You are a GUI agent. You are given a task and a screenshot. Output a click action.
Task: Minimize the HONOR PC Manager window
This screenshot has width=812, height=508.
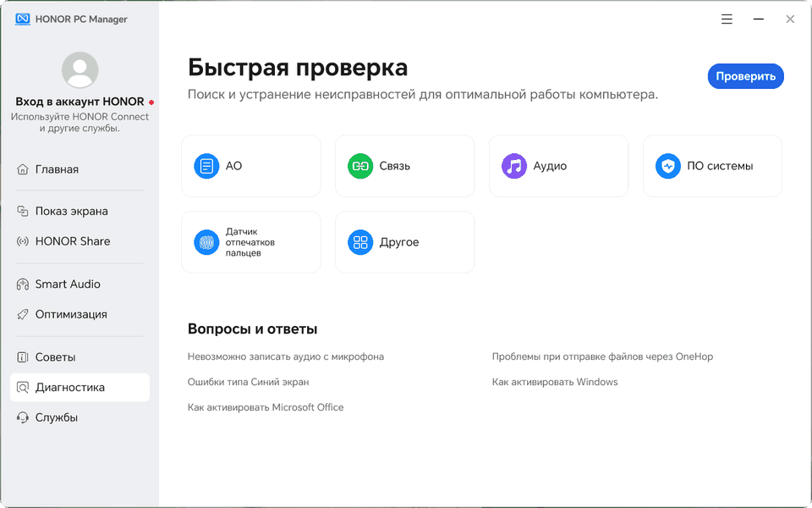759,19
